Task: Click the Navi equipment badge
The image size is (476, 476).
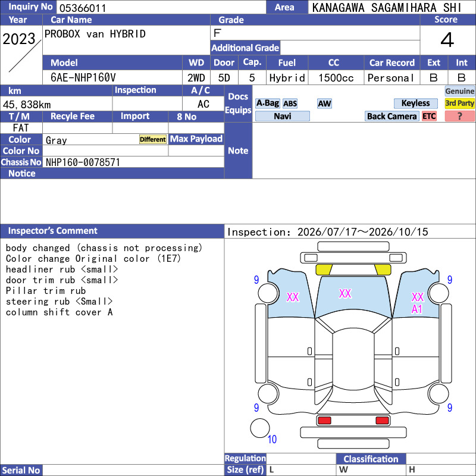Action: [x=282, y=116]
